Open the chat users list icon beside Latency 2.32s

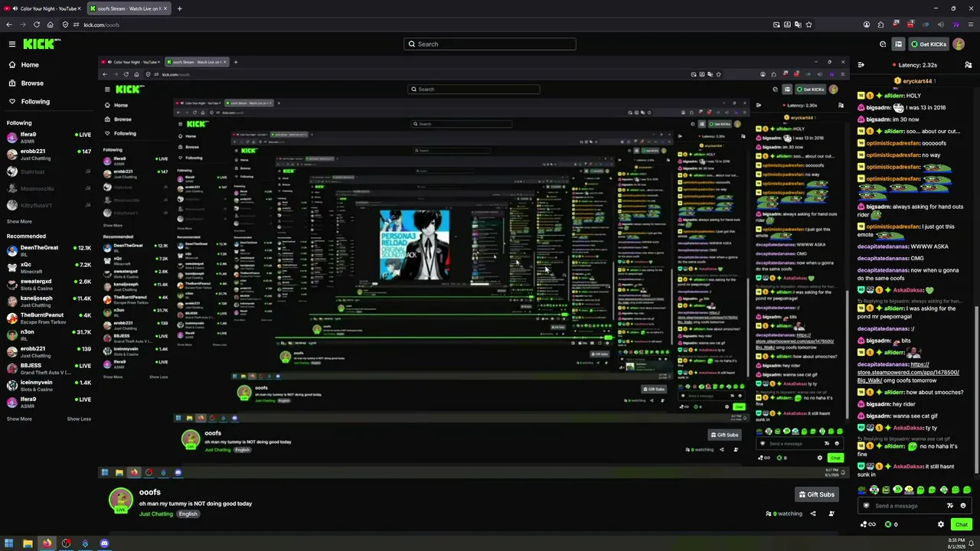pyautogui.click(x=969, y=65)
